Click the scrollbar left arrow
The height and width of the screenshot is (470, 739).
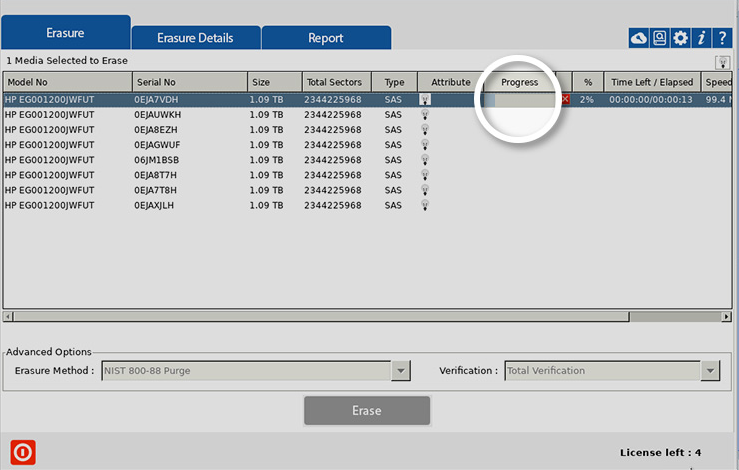[x=8, y=317]
